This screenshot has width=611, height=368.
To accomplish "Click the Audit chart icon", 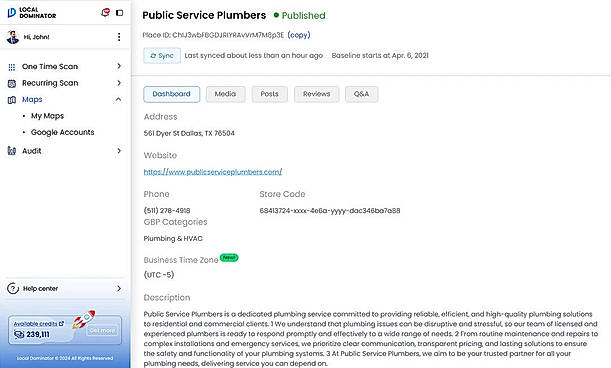I will [12, 151].
